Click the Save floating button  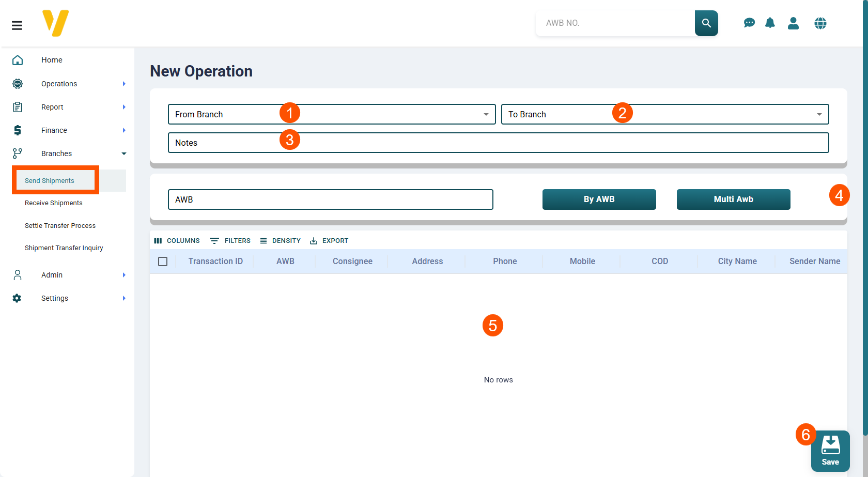click(x=830, y=451)
